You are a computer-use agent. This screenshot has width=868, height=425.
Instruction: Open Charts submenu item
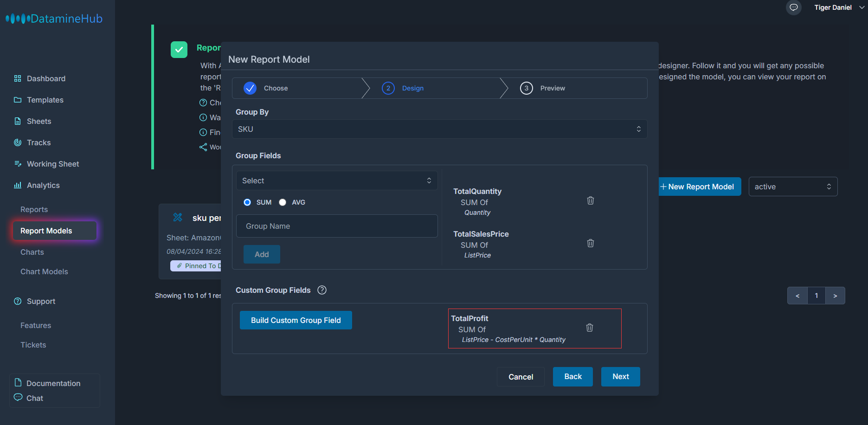click(32, 252)
